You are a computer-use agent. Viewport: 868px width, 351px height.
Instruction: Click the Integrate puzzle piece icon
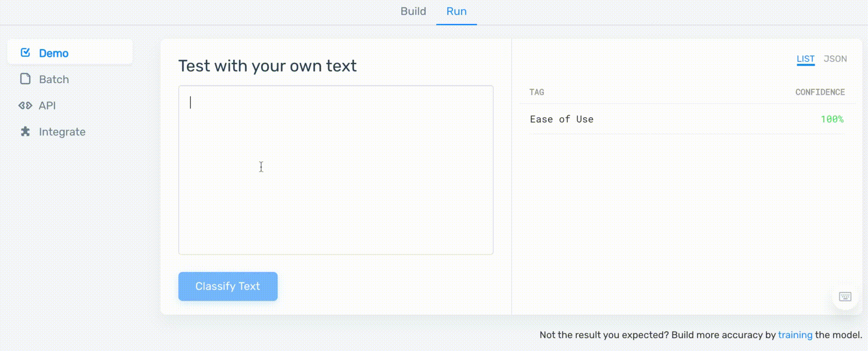pyautogui.click(x=25, y=131)
